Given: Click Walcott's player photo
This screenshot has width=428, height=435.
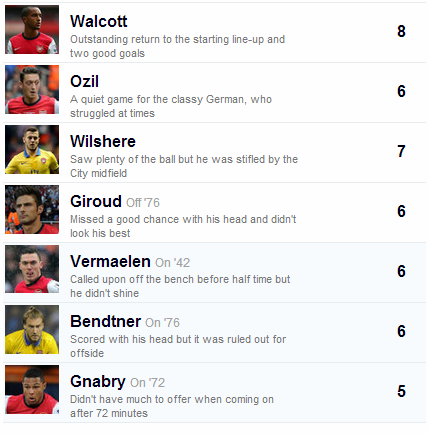Looking at the screenshot, I should pos(32,29).
